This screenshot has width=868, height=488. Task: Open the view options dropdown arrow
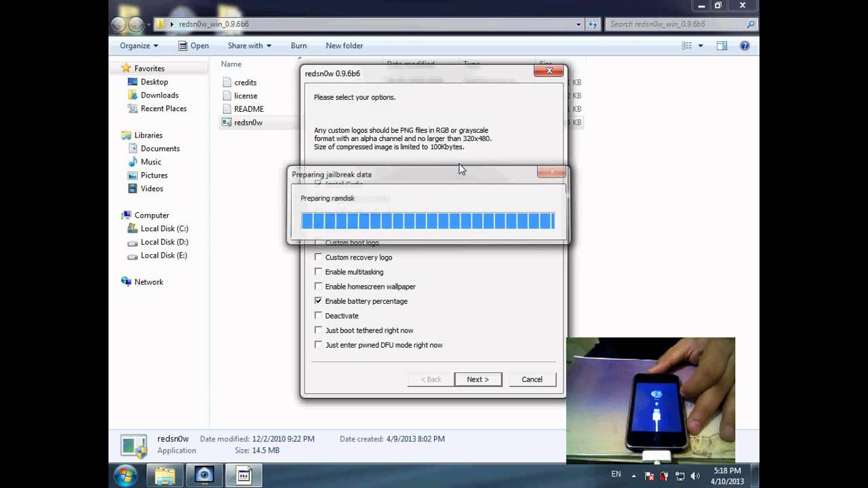701,46
